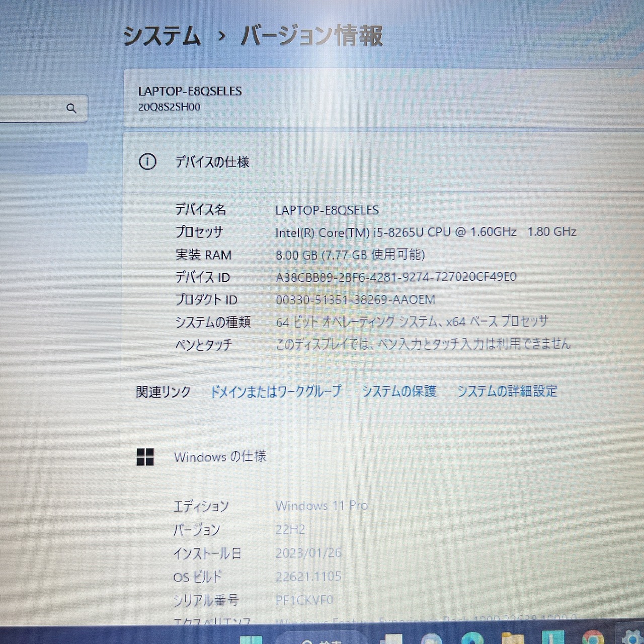
Task: Open ドメインまたはワークグループ link
Action: tap(275, 391)
